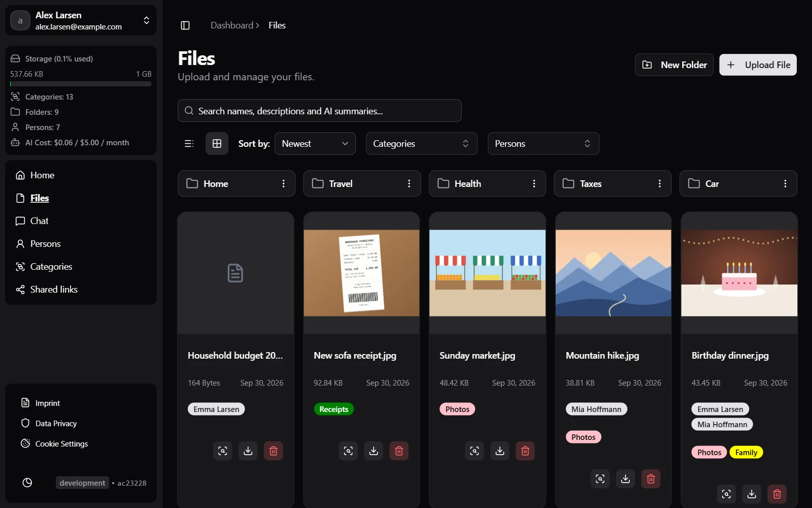Navigate to Persons page in sidebar
Screen dimensions: 812x508
tap(81, 244)
